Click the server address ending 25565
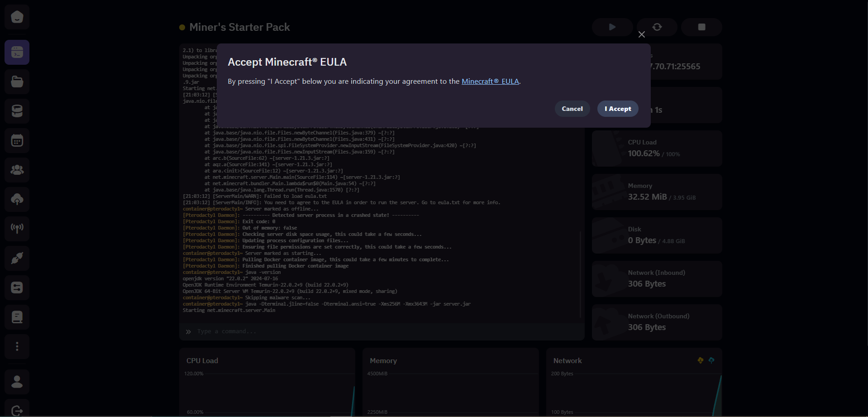The width and height of the screenshot is (868, 417). point(675,67)
